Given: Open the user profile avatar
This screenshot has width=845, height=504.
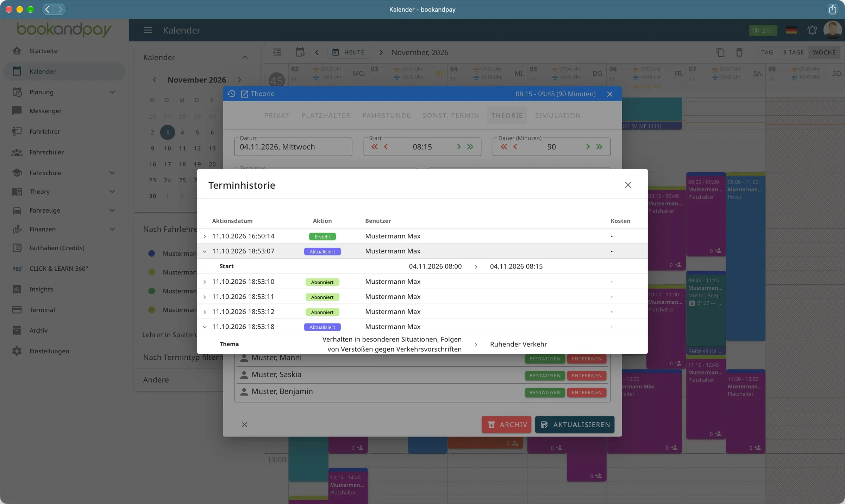Looking at the screenshot, I should tap(832, 30).
